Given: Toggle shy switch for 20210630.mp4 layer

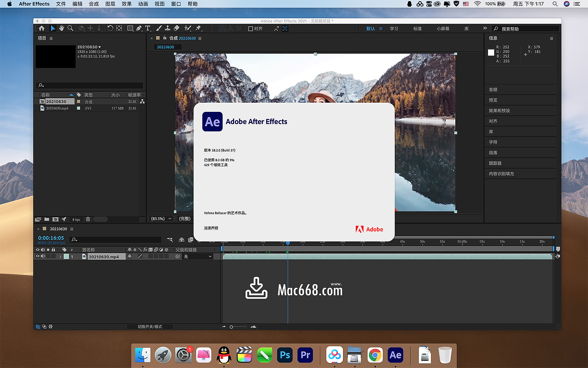Looking at the screenshot, I should [x=130, y=256].
